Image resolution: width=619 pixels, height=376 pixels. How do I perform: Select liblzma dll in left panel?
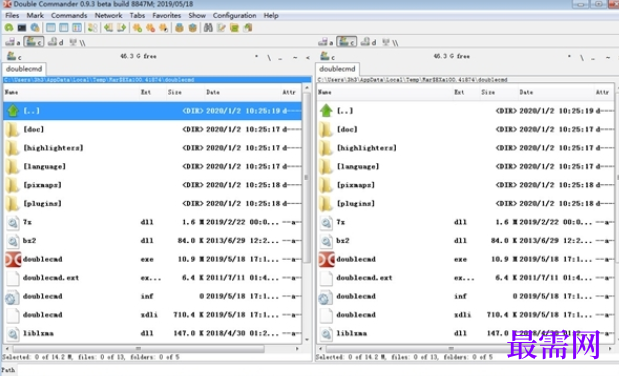click(152, 333)
